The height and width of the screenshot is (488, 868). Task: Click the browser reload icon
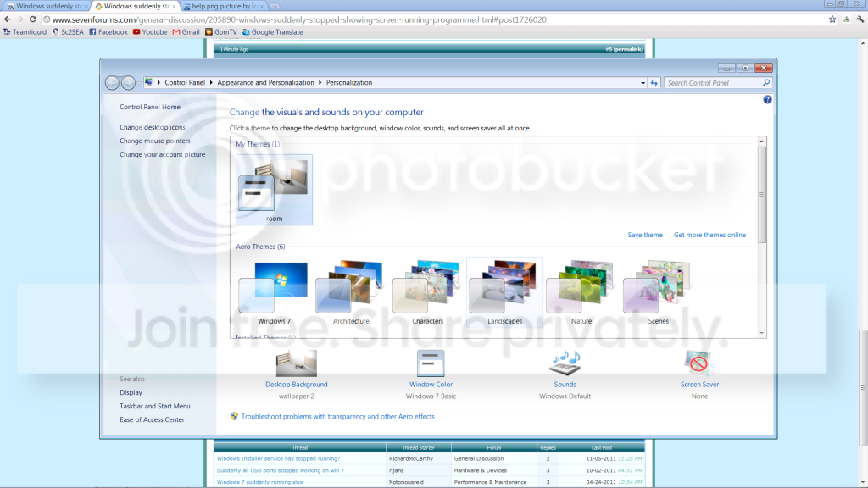click(33, 19)
